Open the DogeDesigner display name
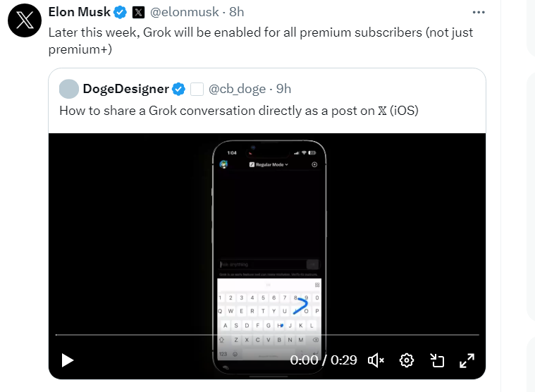The width and height of the screenshot is (535, 392). pyautogui.click(x=125, y=89)
